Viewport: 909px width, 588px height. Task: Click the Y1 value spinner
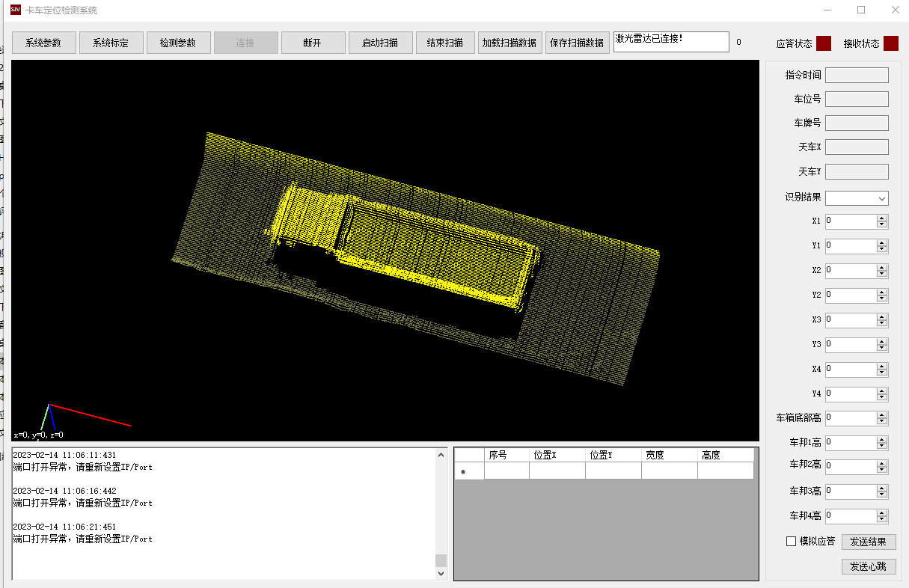(x=857, y=245)
